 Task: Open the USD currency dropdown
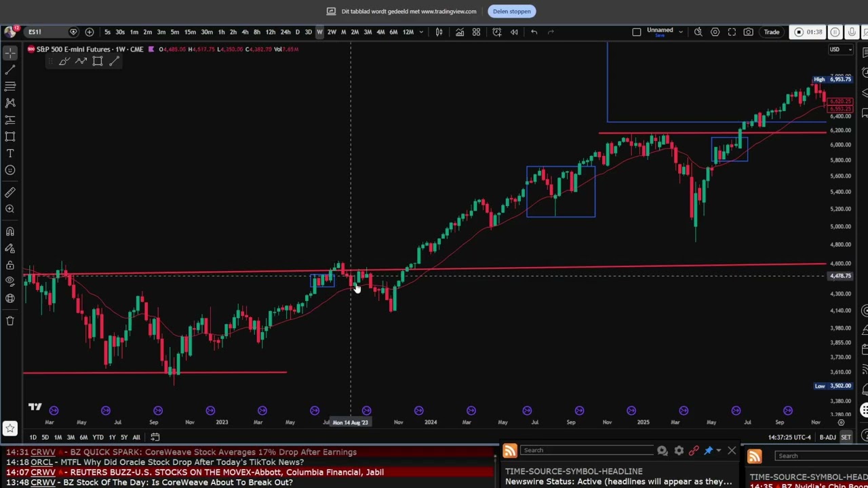841,49
